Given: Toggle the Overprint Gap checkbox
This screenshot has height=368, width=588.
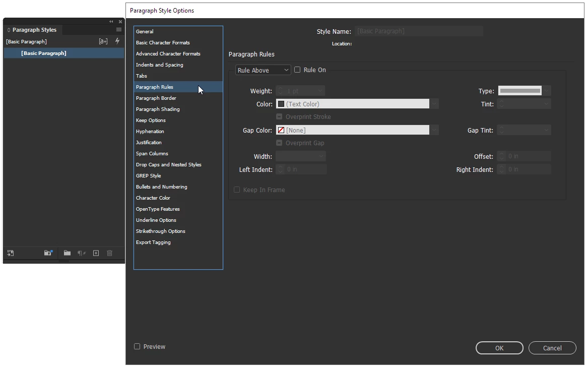Looking at the screenshot, I should 279,143.
